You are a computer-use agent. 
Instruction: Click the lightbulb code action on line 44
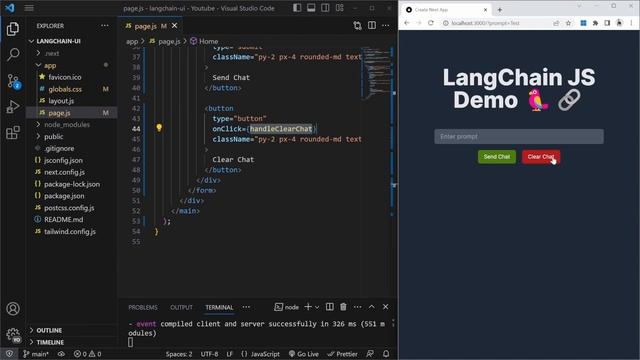[x=159, y=128]
